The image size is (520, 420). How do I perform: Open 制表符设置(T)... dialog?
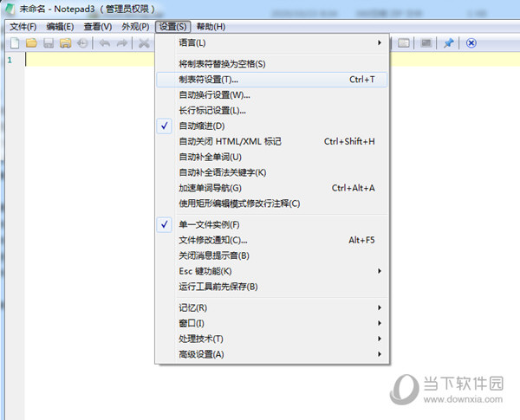(x=272, y=80)
